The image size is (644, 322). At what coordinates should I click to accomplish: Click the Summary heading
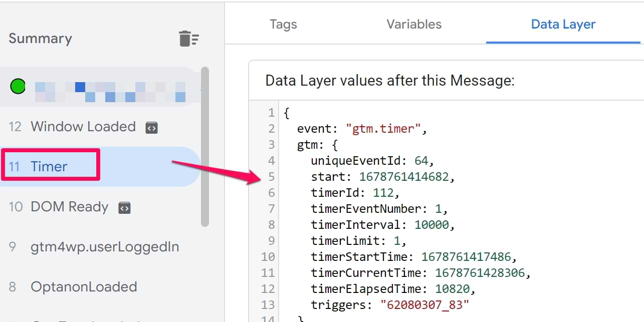pos(40,39)
